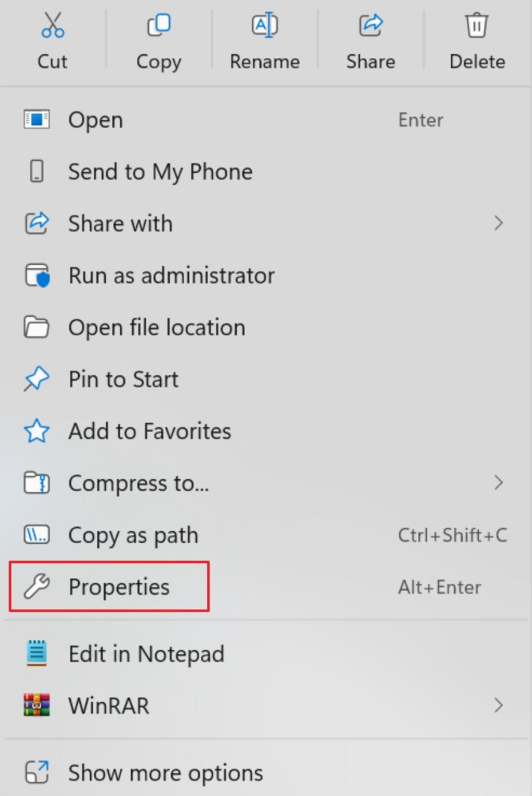Select Open from the context menu
Image resolution: width=532 pixels, height=796 pixels.
[95, 120]
